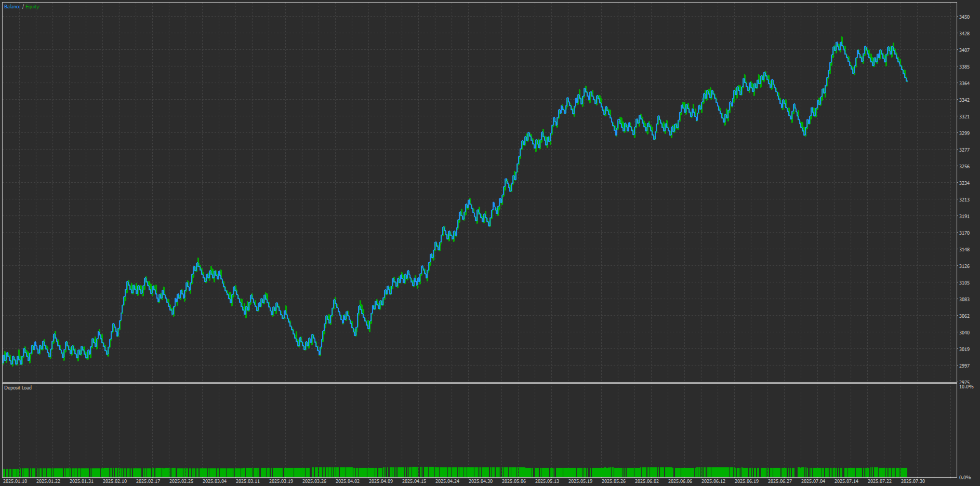Click the 3342 axis value
Viewport: 980px width, 486px height.
click(x=964, y=100)
